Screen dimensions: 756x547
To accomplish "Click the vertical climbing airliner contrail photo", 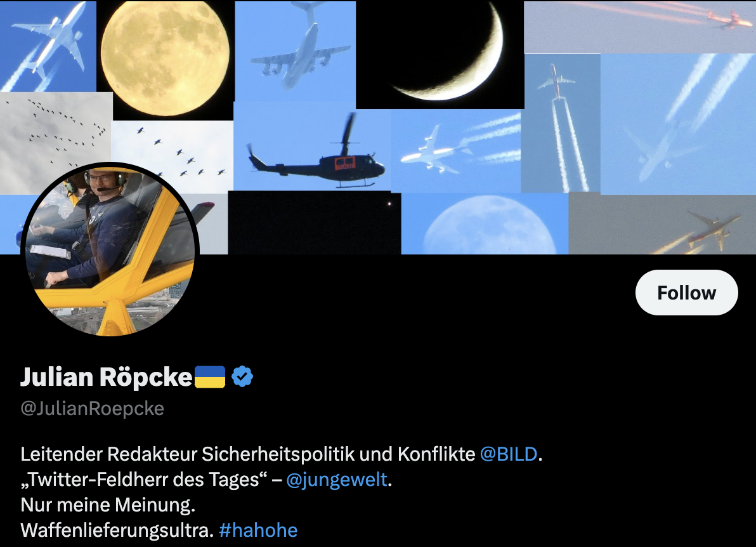I will click(x=562, y=124).
